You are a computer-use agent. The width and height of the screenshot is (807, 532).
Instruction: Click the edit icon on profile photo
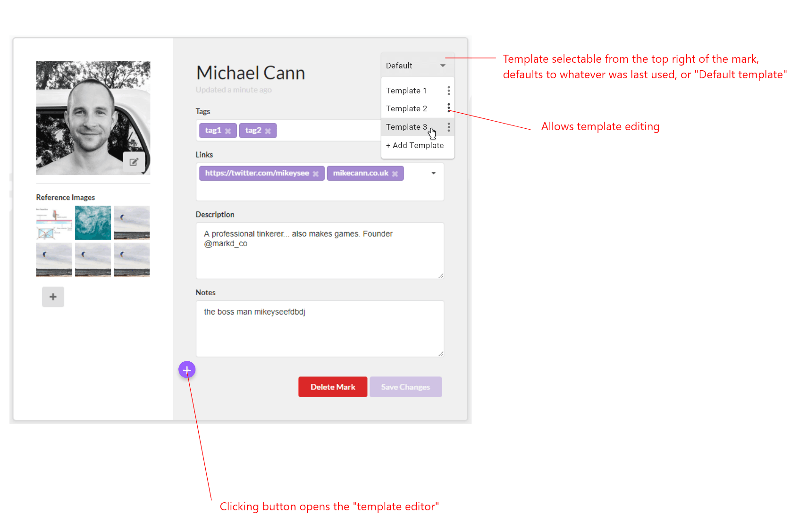pos(134,162)
